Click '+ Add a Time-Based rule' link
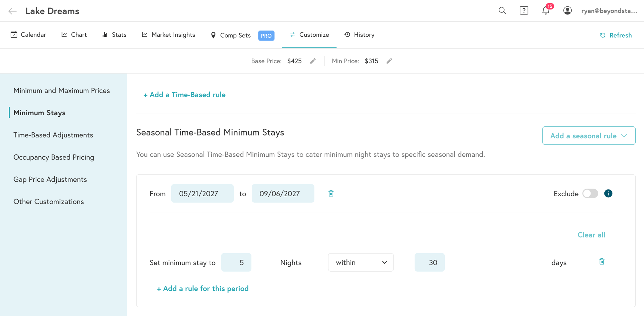 [x=185, y=95]
